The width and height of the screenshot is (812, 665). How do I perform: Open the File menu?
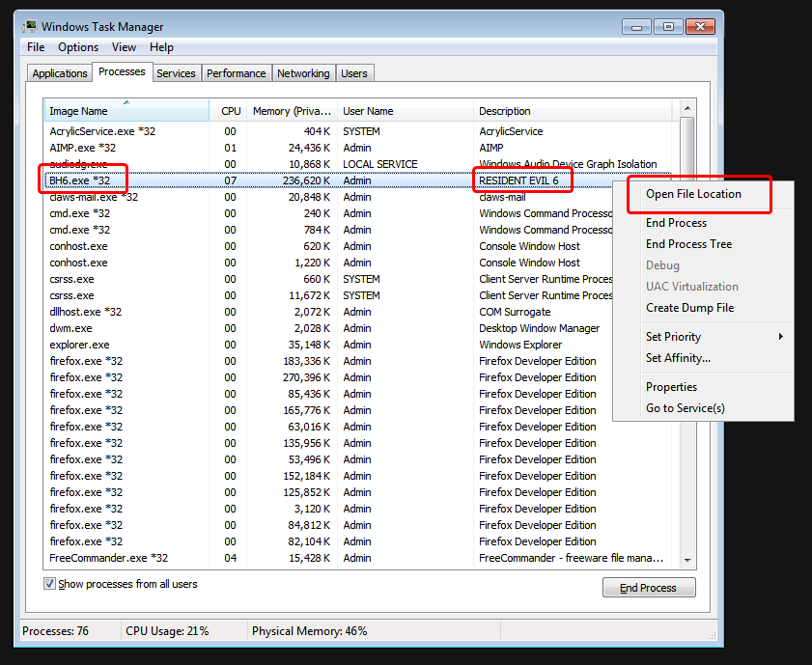(x=36, y=47)
